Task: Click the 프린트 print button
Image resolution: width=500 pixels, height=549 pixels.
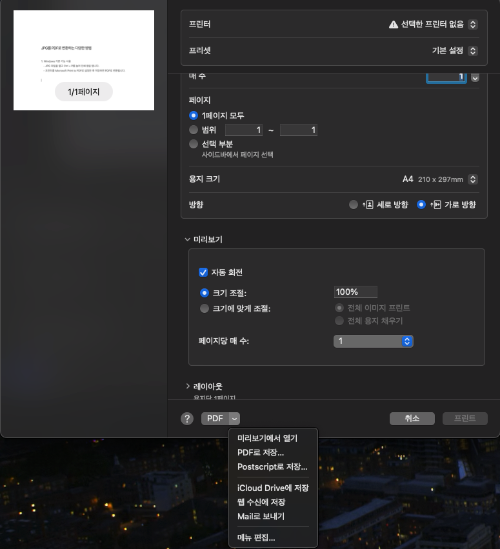Action: (465, 418)
